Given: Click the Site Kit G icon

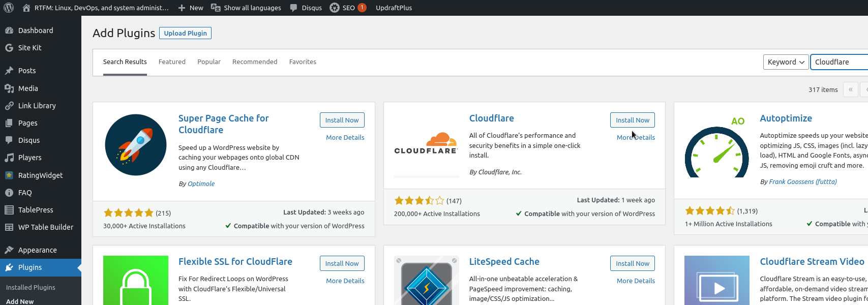Looking at the screenshot, I should point(9,48).
